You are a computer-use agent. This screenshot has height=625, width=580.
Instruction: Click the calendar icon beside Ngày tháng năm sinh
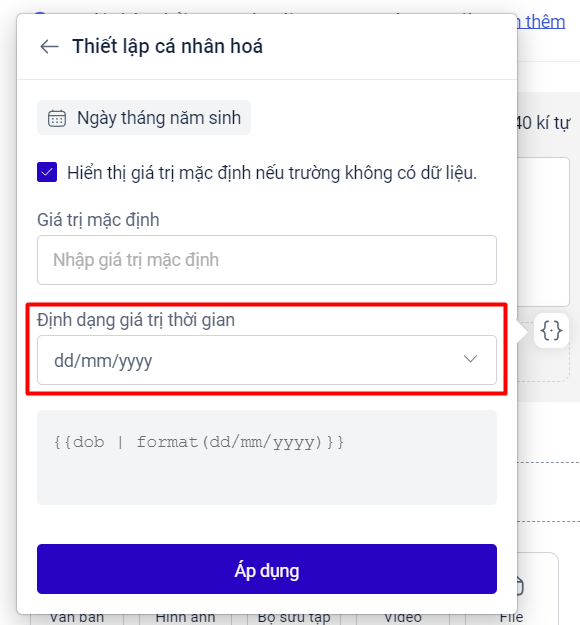57,118
